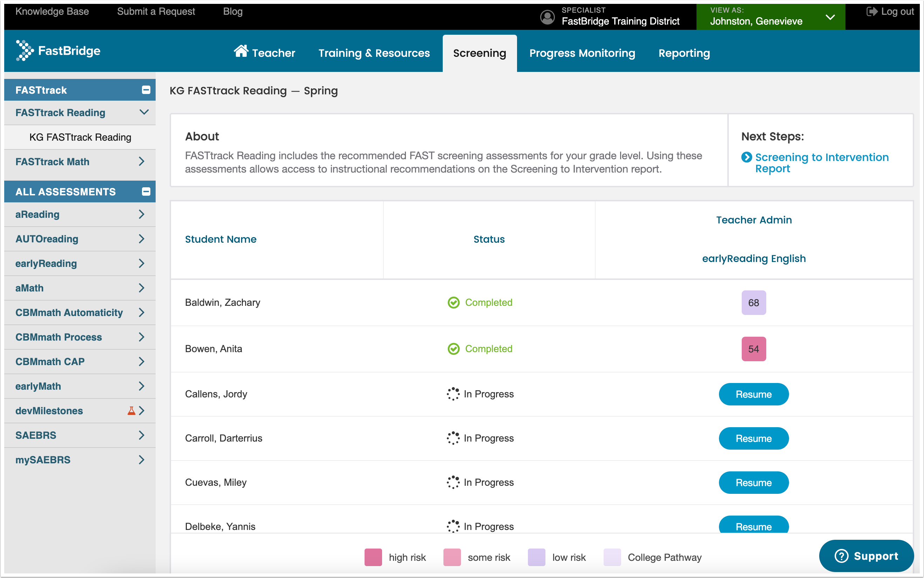Viewport: 924px width, 578px height.
Task: Switch to Progress Monitoring tab
Action: tap(582, 53)
